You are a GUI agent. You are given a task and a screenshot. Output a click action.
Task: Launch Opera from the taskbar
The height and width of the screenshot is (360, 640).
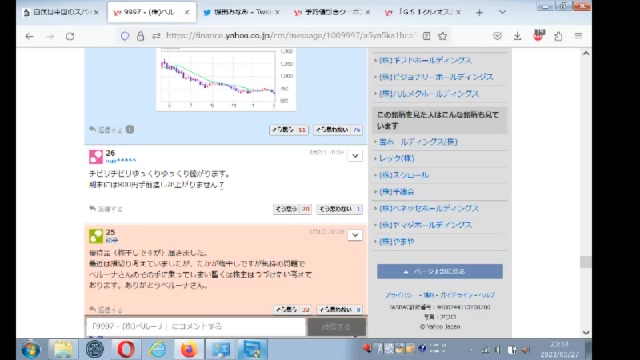pyautogui.click(x=126, y=349)
